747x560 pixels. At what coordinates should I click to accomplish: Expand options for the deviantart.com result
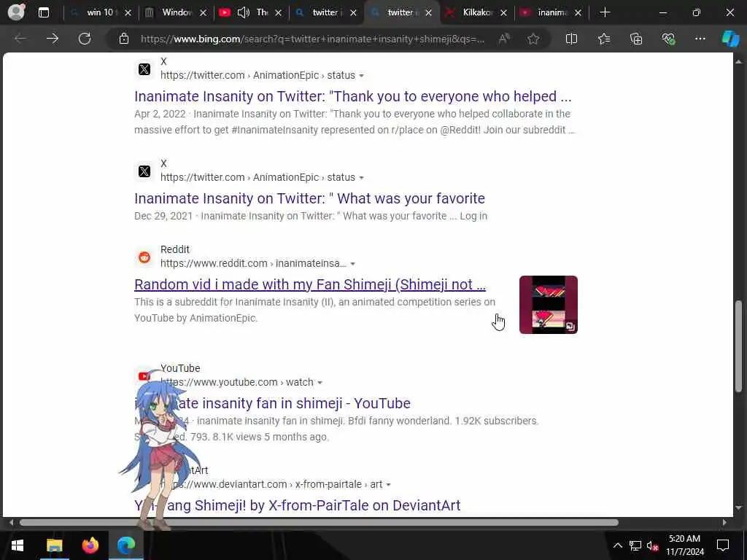point(388,485)
